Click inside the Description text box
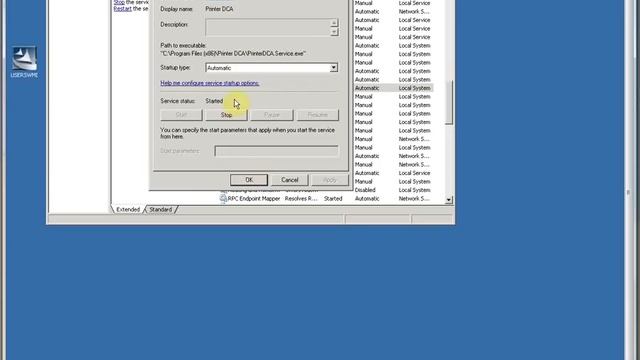Screen dimensions: 640x360 click(268, 27)
